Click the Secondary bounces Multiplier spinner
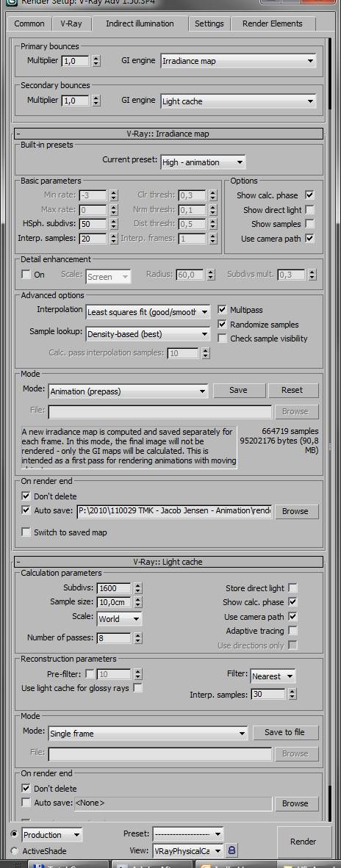The width and height of the screenshot is (341, 868). click(x=96, y=101)
